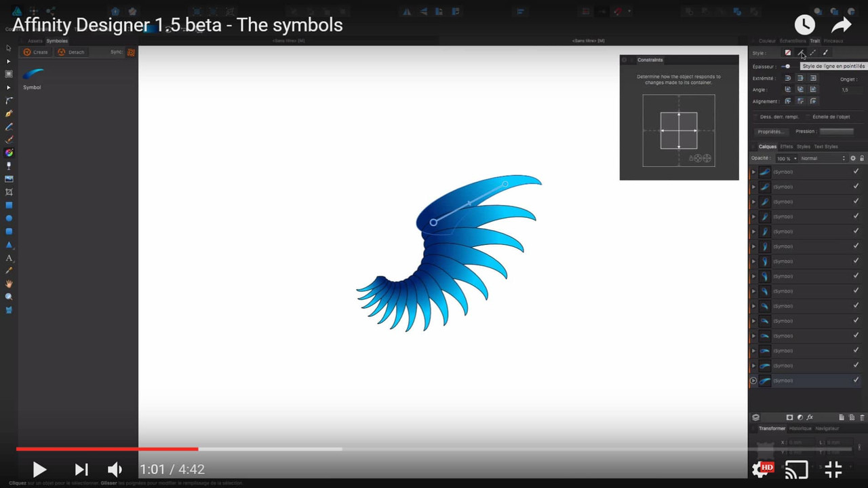The width and height of the screenshot is (868, 488).
Task: Select the Pencil tool
Action: coord(9,127)
